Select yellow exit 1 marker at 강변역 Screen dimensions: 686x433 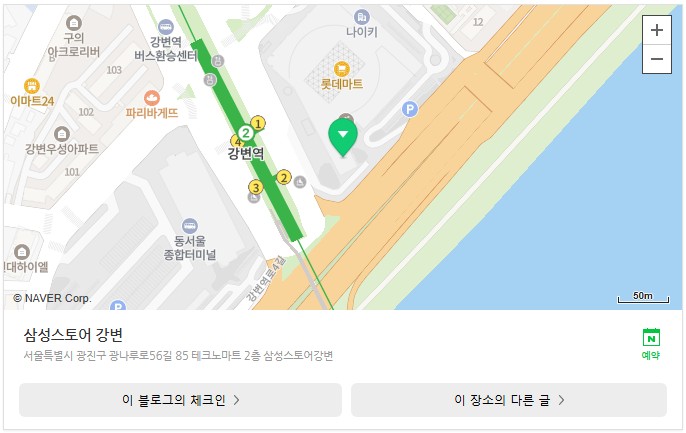click(x=258, y=123)
